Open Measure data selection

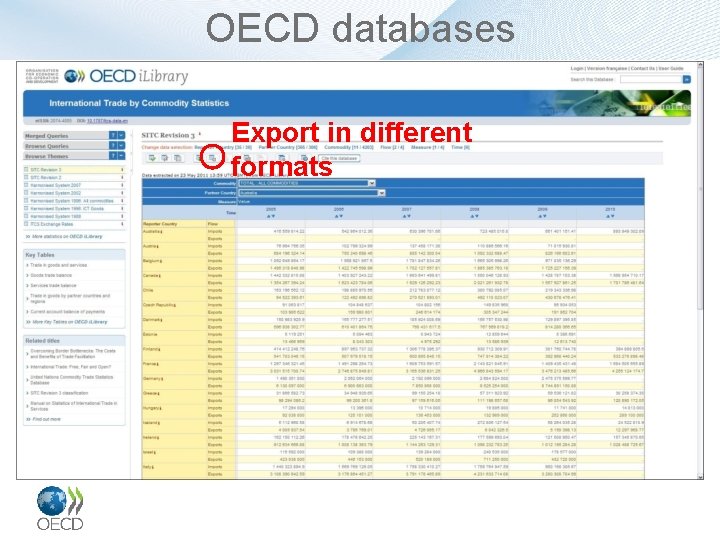coord(428,147)
